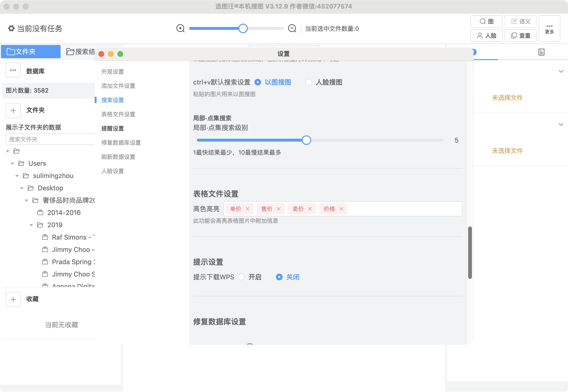This screenshot has height=392, width=568.
Task: Click the 图 image search button
Action: pos(486,21)
